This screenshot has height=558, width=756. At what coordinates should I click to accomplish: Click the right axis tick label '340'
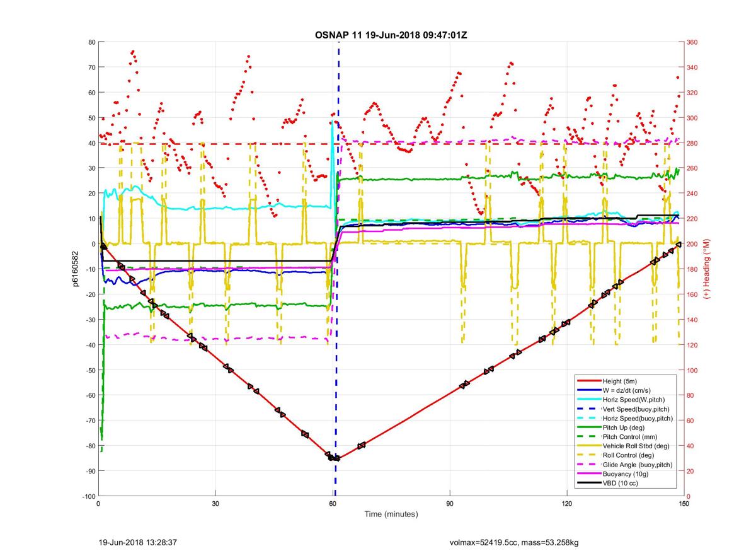pos(692,67)
